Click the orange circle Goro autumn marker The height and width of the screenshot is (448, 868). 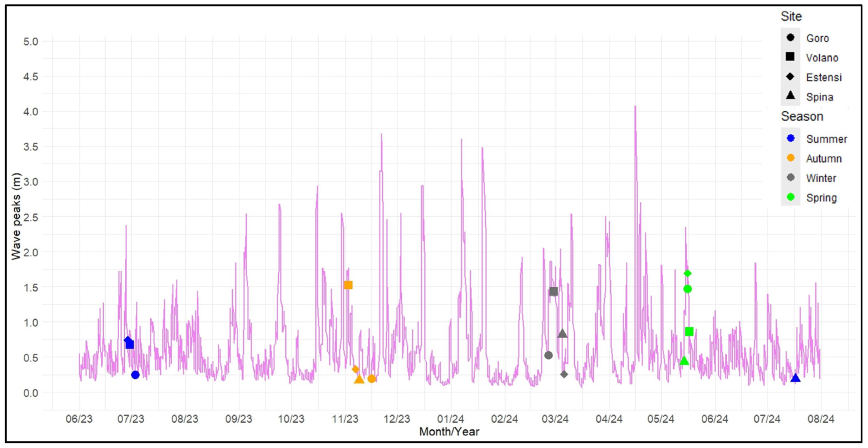pos(371,379)
